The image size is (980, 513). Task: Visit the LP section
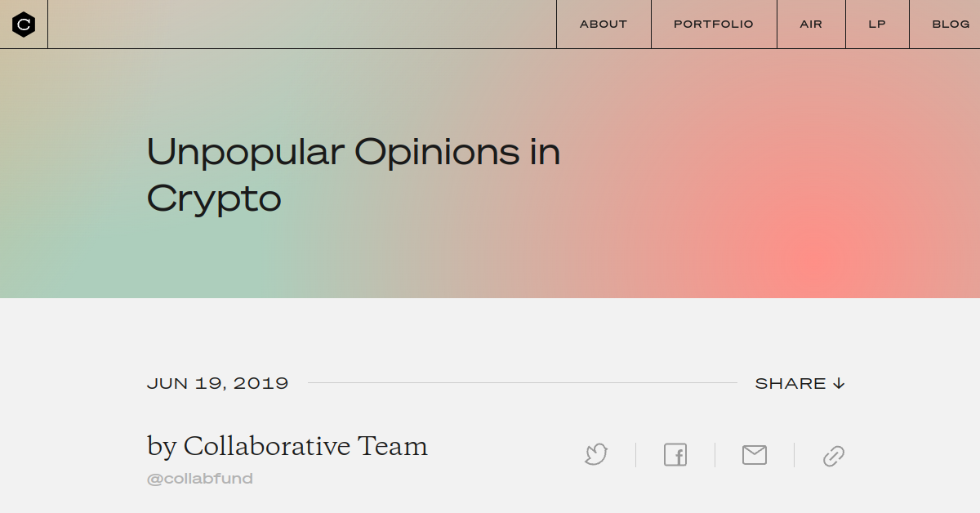(876, 24)
